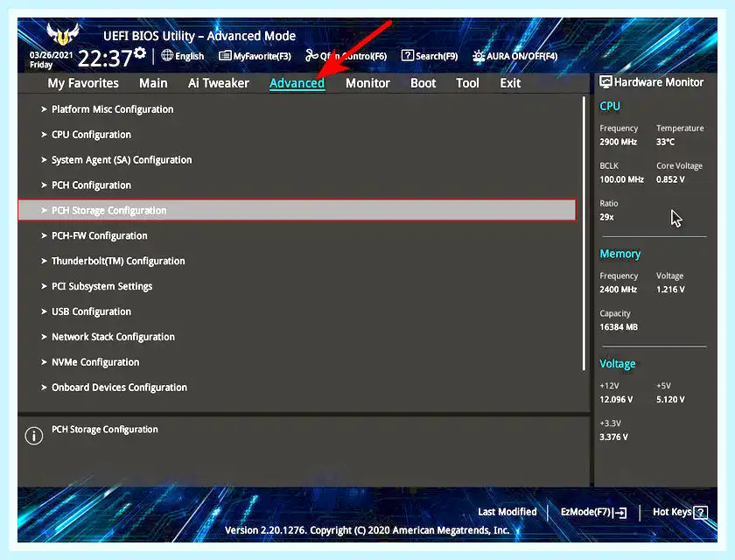Click Hot Keys label

click(x=672, y=512)
